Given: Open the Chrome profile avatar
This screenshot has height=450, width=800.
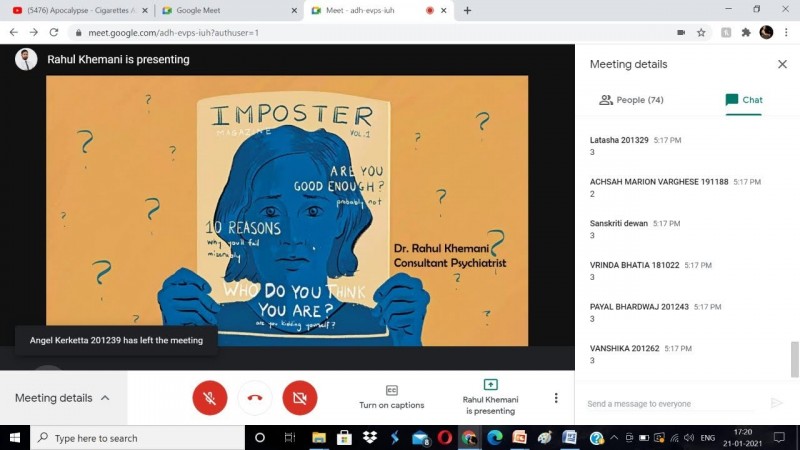Looking at the screenshot, I should click(766, 32).
